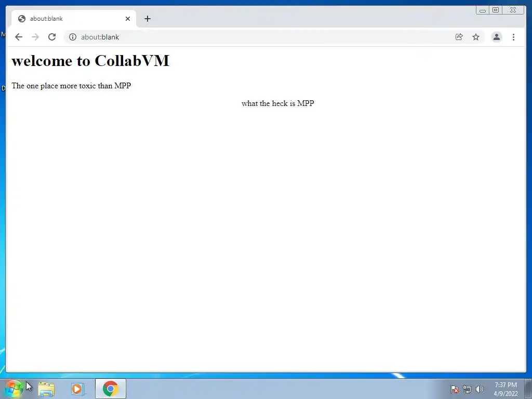Click the Chrome taskbar button
This screenshot has width=532, height=399.
pos(111,389)
